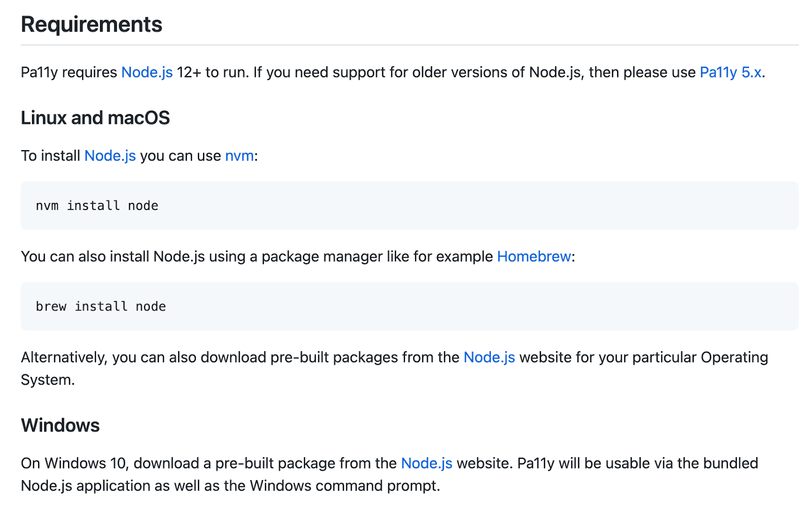Follow the nvm link
This screenshot has height=511, width=812.
click(239, 156)
